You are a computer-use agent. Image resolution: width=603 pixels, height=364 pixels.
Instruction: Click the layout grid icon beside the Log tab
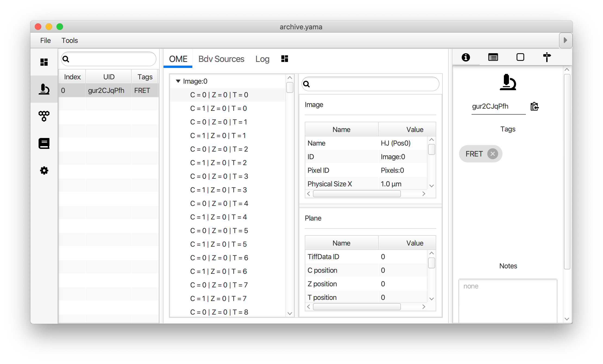pos(285,59)
